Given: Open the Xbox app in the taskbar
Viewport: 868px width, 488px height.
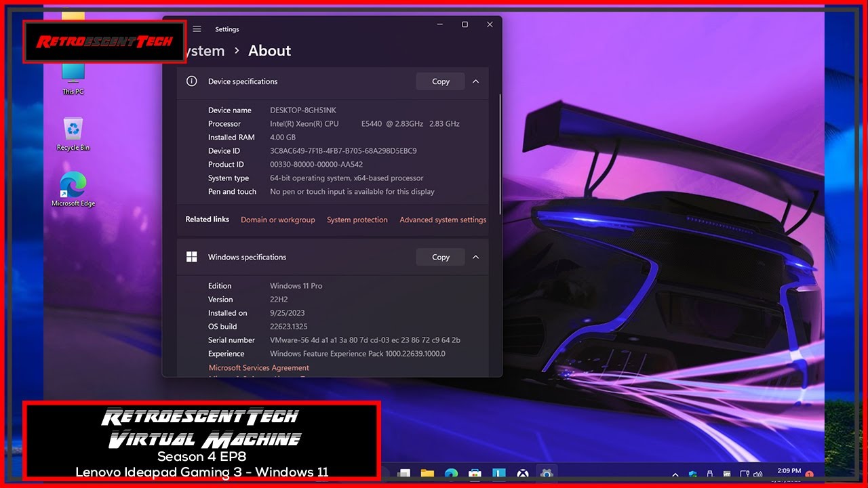Looking at the screenshot, I should (522, 474).
